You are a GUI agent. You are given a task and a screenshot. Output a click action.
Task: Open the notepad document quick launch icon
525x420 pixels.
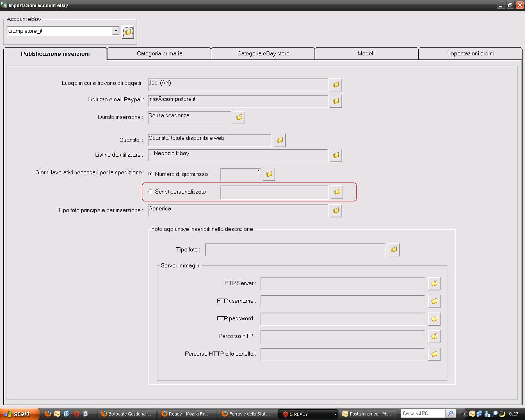(x=86, y=414)
